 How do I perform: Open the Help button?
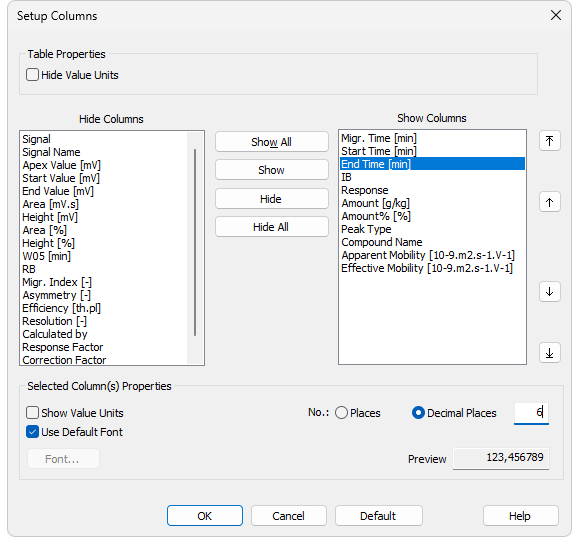(x=520, y=516)
